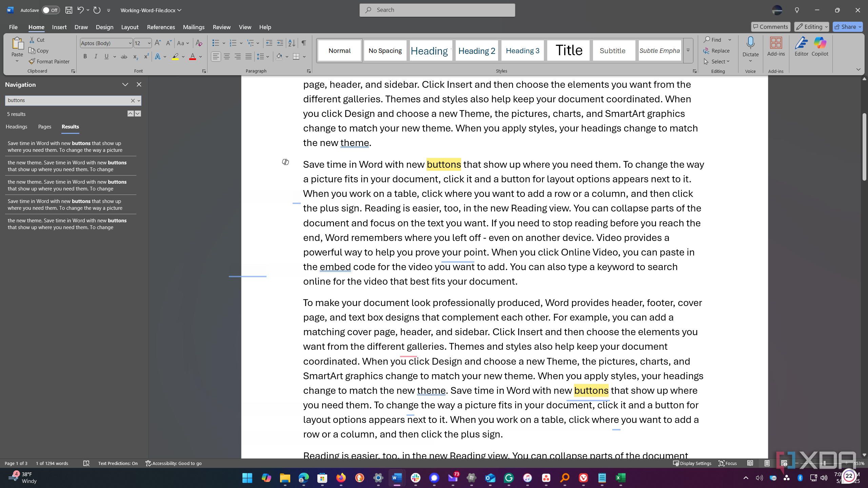The width and height of the screenshot is (868, 488).
Task: Sort paragraph contents
Action: tap(292, 43)
